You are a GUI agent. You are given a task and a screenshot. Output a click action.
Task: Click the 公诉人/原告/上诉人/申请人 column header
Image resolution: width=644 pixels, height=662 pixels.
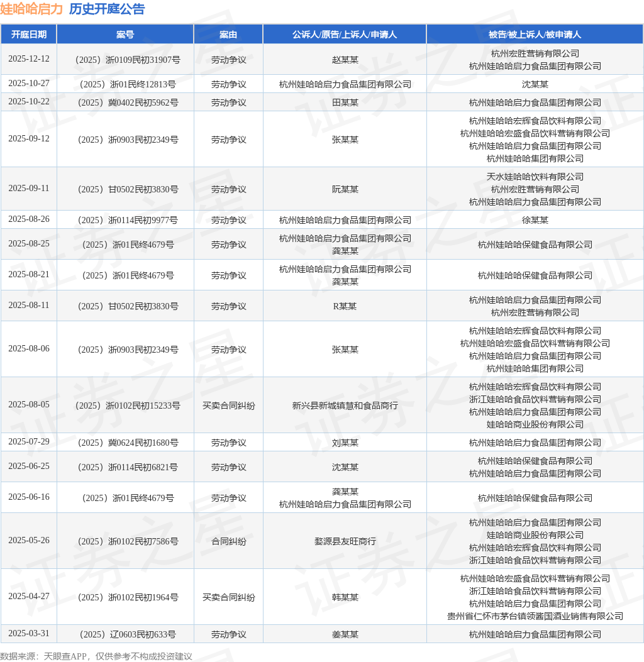click(x=345, y=34)
